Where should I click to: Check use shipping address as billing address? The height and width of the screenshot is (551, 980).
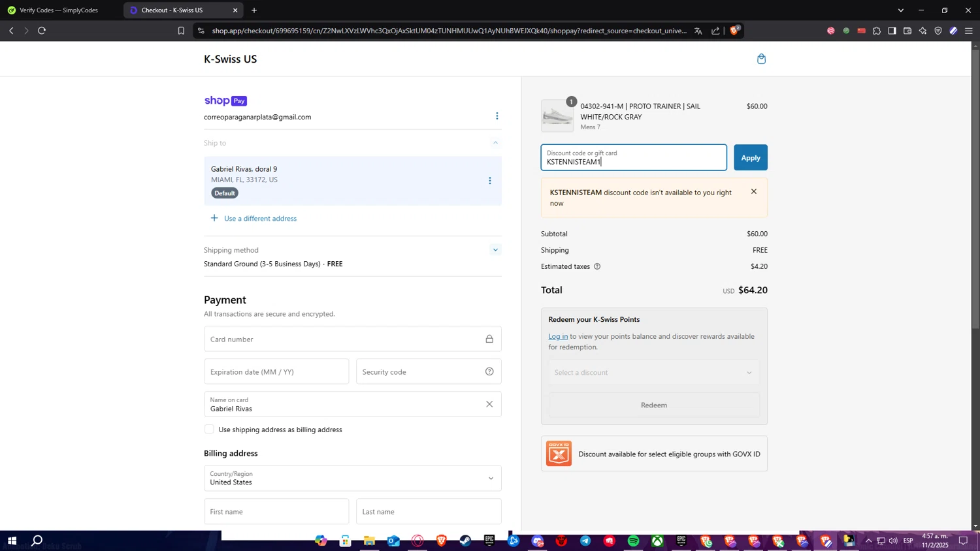[x=209, y=429]
